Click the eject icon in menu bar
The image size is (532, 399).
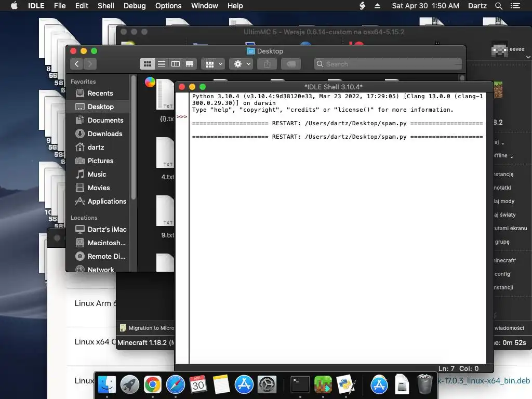[377, 6]
